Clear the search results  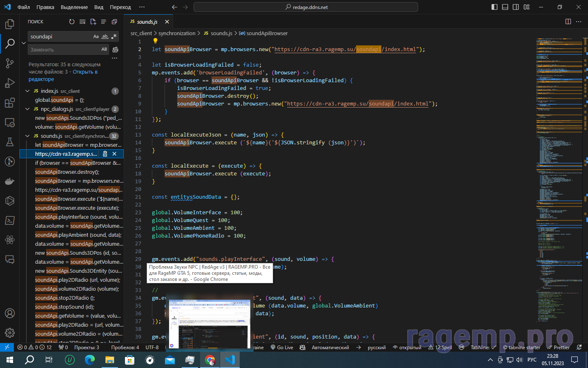click(x=82, y=22)
